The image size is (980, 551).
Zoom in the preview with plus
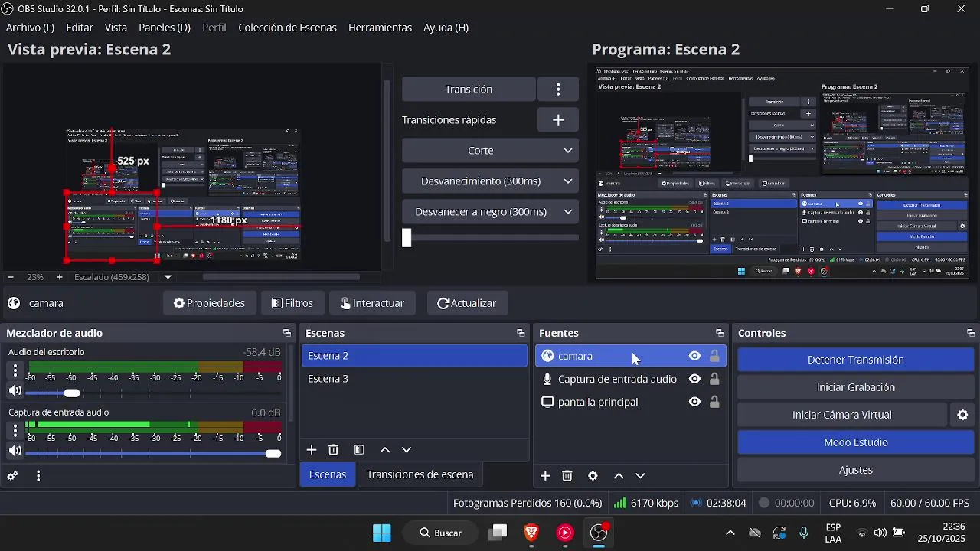pyautogui.click(x=59, y=277)
